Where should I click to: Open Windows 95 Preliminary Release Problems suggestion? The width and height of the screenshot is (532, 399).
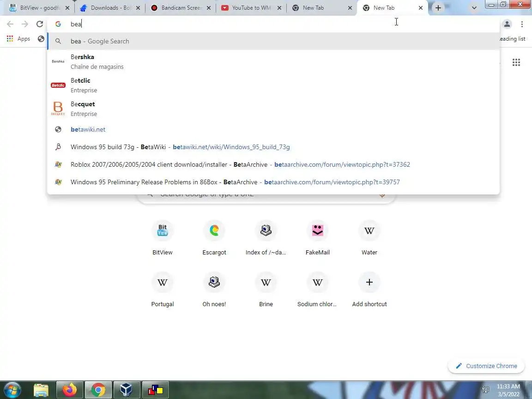[273, 182]
